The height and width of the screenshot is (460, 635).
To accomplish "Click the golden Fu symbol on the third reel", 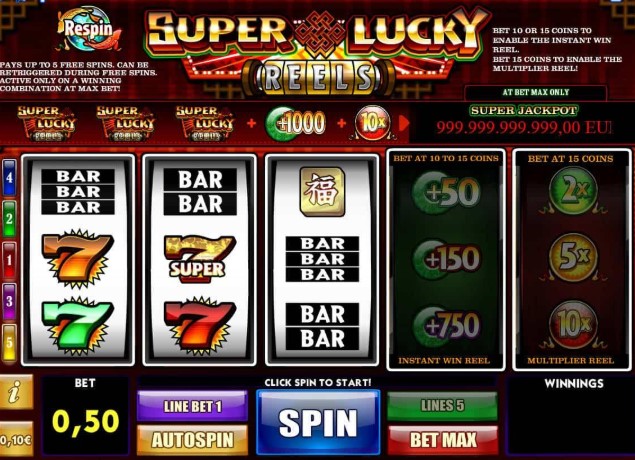I will [x=322, y=192].
